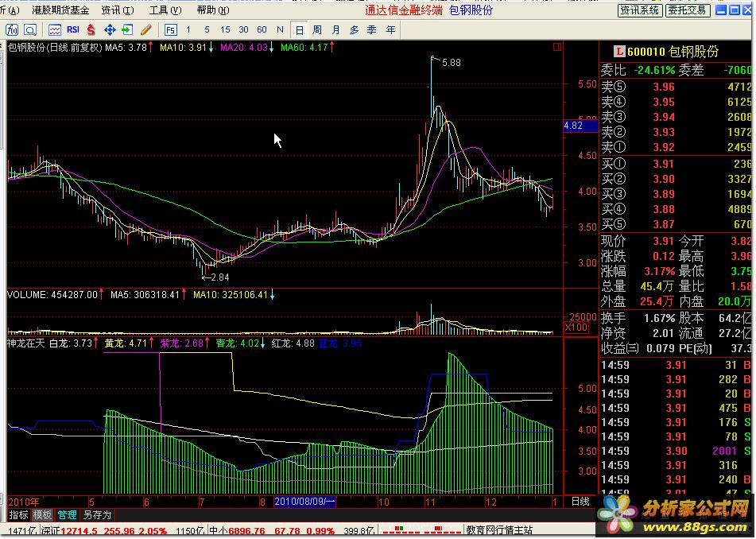Click the 资讯系统 button
Image resolution: width=756 pixels, height=539 pixels.
[640, 10]
